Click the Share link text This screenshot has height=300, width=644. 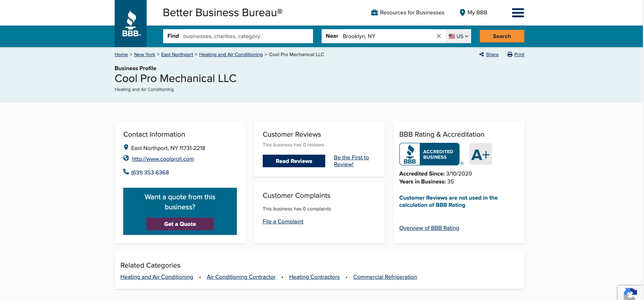click(x=492, y=55)
